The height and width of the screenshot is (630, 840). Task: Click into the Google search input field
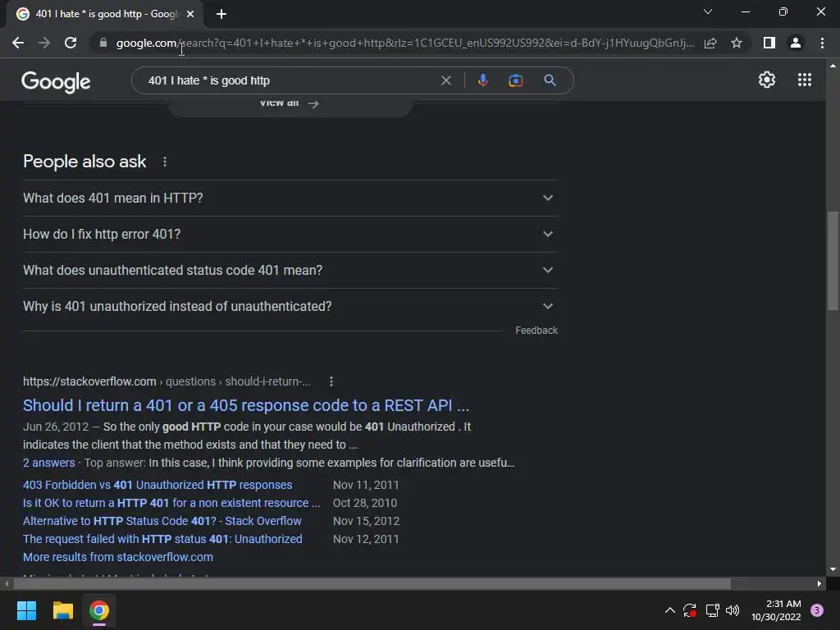coord(290,80)
